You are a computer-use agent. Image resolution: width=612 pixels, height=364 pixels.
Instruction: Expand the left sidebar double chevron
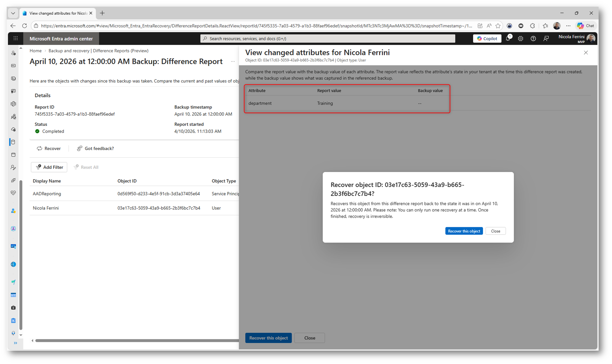[x=15, y=343]
